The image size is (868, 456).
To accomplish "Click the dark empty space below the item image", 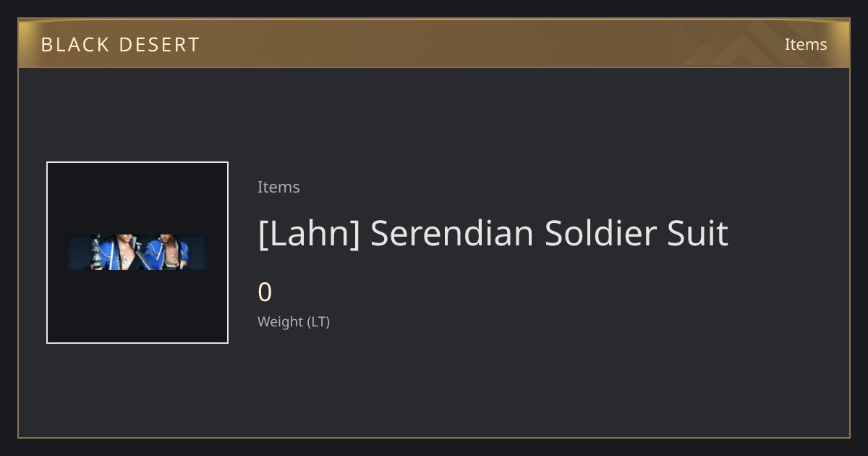I will tap(137, 389).
